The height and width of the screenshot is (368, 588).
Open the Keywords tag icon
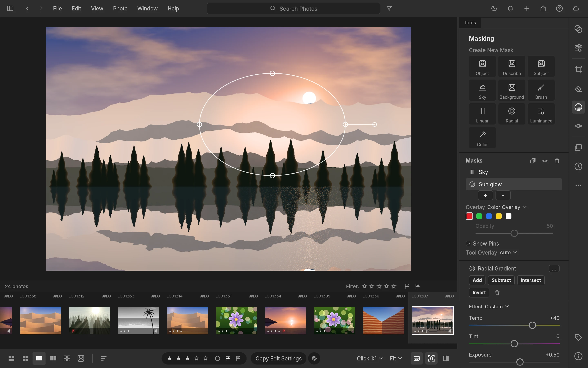pyautogui.click(x=578, y=337)
